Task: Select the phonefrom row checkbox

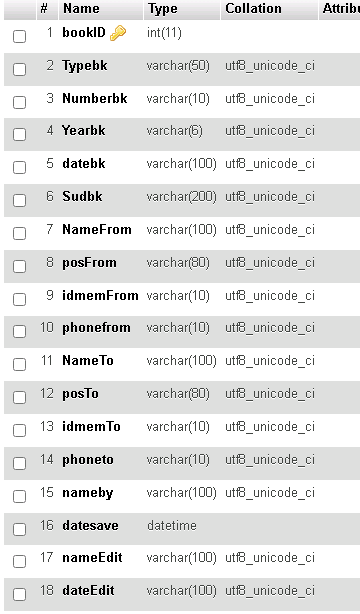Action: pyautogui.click(x=20, y=331)
